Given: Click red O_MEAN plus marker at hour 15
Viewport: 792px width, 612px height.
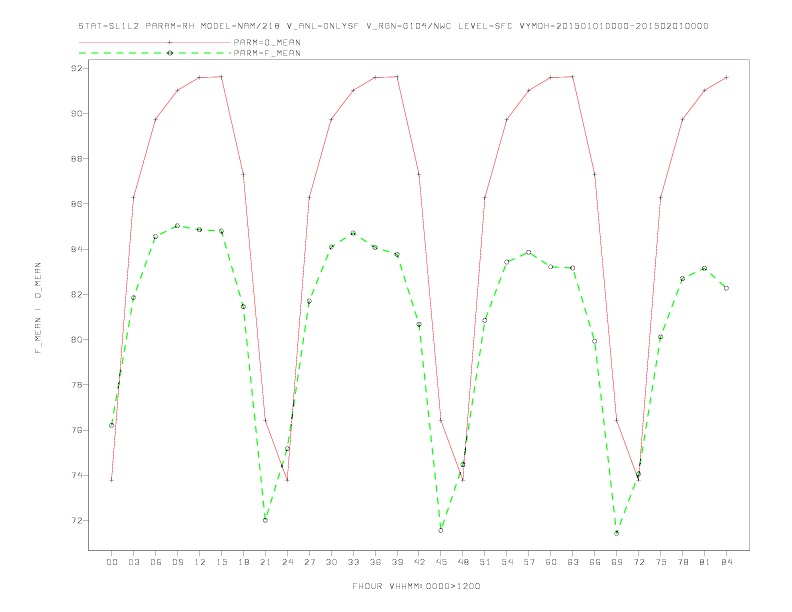Looking at the screenshot, I should click(221, 77).
